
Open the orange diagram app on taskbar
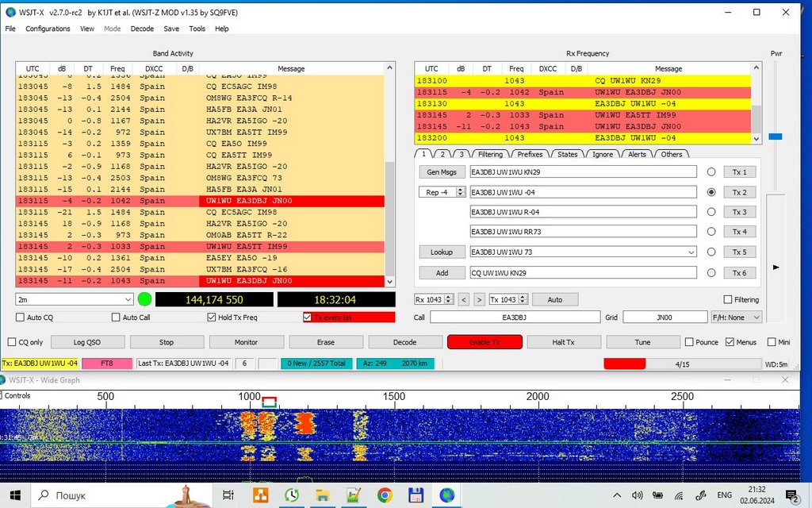260,495
